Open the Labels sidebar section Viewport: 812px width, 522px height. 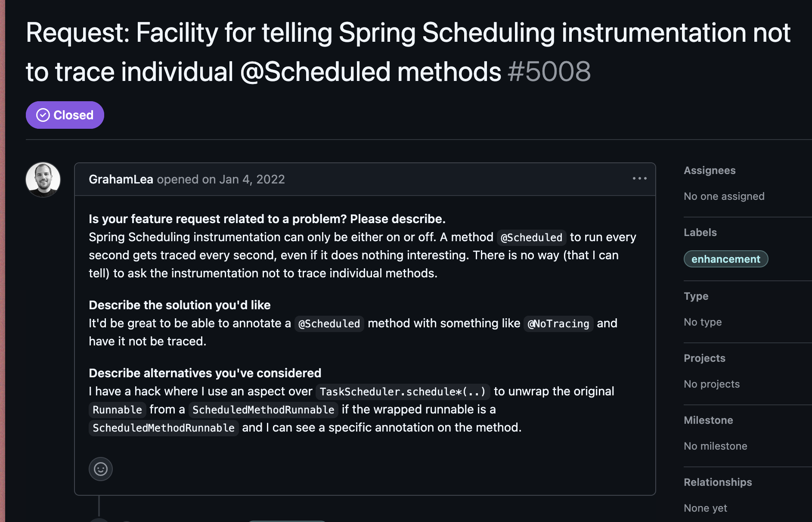click(x=700, y=233)
